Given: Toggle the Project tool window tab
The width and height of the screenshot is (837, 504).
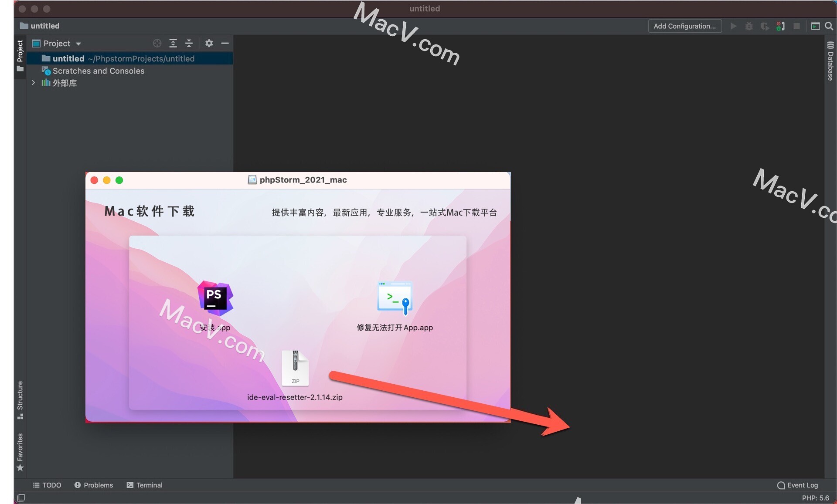Looking at the screenshot, I should [20, 56].
